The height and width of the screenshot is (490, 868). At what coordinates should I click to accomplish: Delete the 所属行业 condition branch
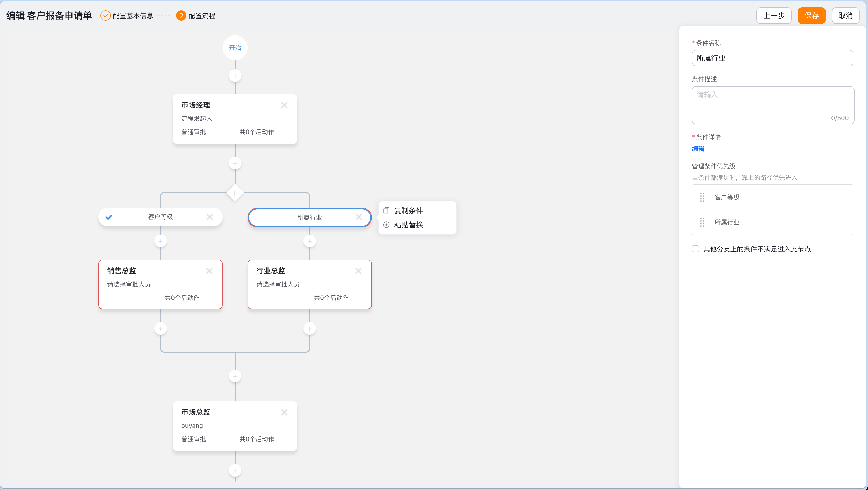pos(359,217)
